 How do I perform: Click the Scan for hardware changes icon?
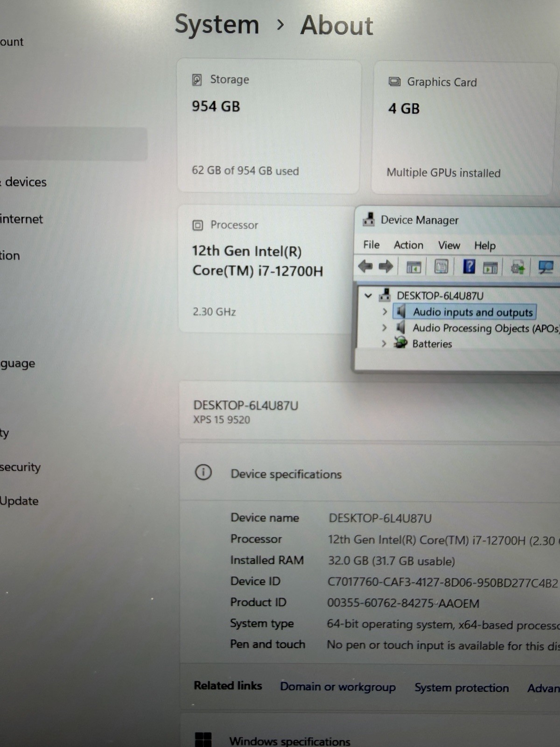546,268
